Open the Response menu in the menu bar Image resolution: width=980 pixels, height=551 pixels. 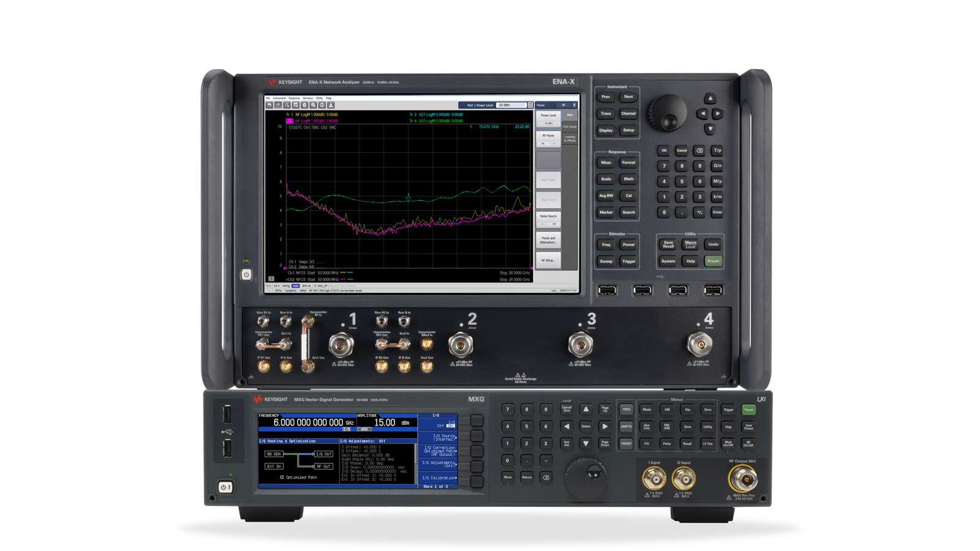pos(294,98)
